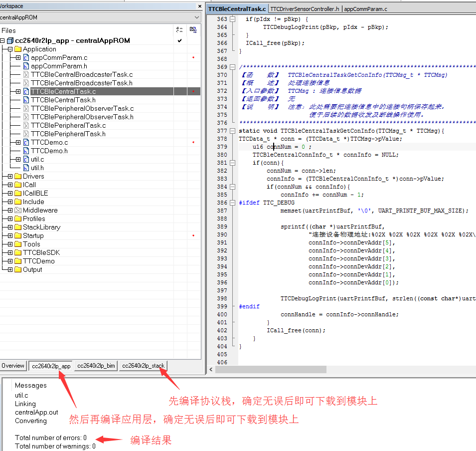Open TTCDriverSensorController.h editor tab

click(x=305, y=9)
